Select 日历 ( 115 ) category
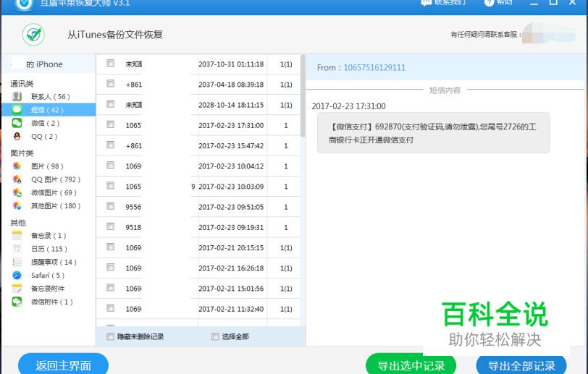Image resolution: width=588 pixels, height=374 pixels. (x=49, y=249)
